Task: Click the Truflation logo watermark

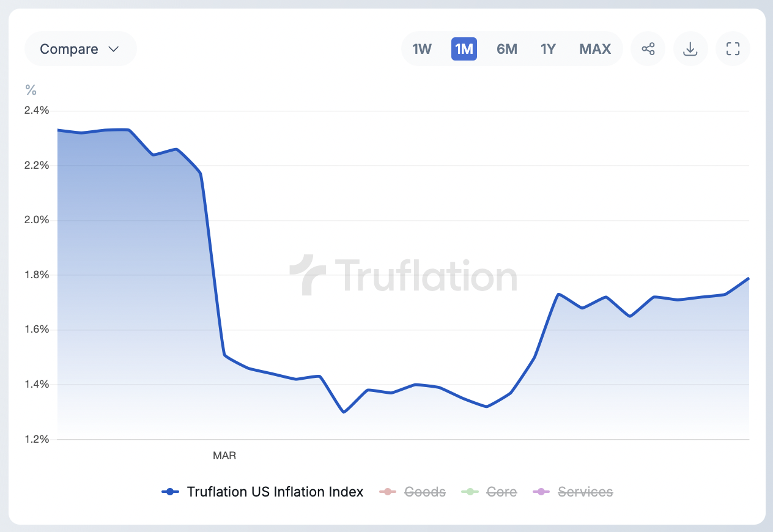Action: [404, 276]
